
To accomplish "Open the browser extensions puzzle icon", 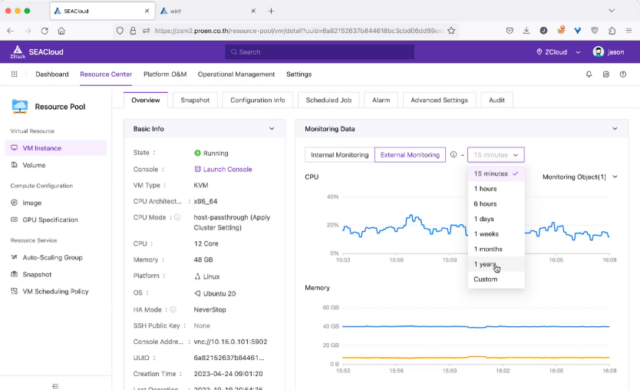I will pos(612,31).
